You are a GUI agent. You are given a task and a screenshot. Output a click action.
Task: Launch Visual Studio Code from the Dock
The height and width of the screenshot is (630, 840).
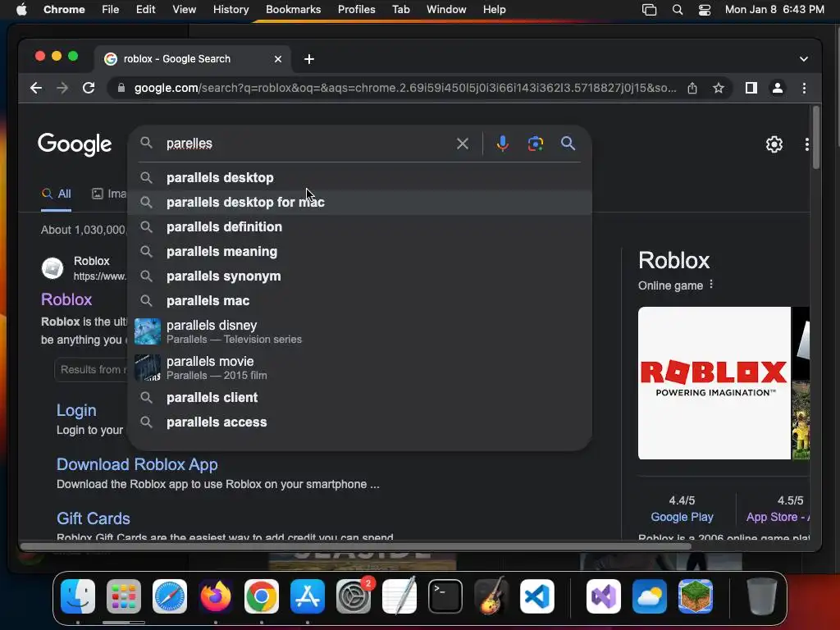point(536,596)
